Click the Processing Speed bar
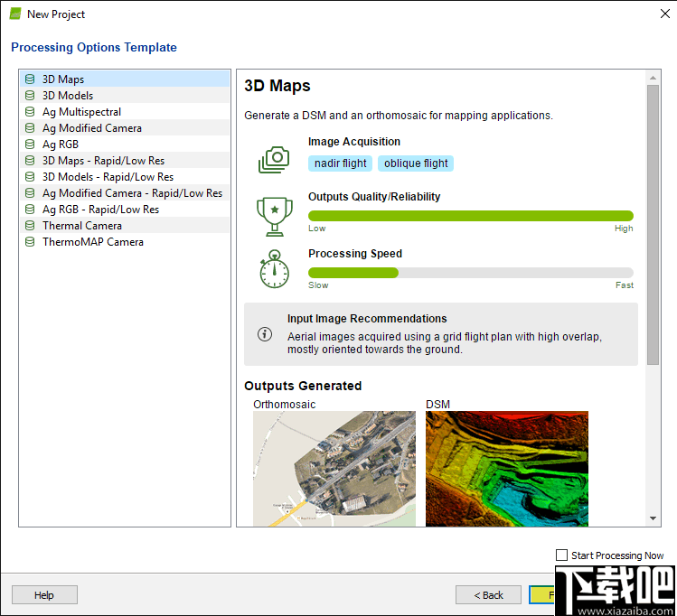This screenshot has width=677, height=616. 471,273
